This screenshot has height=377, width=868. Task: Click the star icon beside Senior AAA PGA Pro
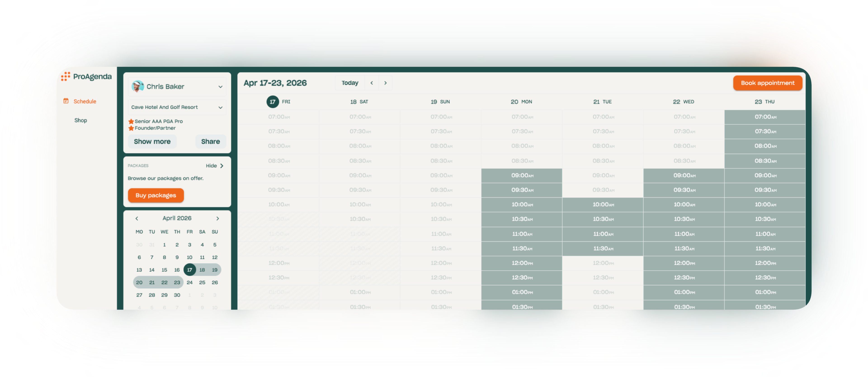coord(131,121)
